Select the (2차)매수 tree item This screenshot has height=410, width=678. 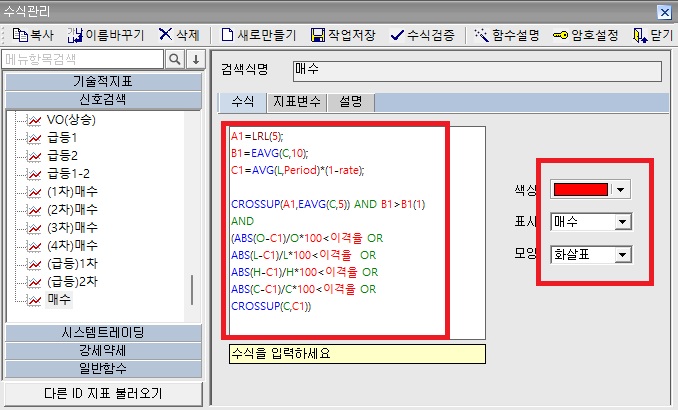[72, 210]
